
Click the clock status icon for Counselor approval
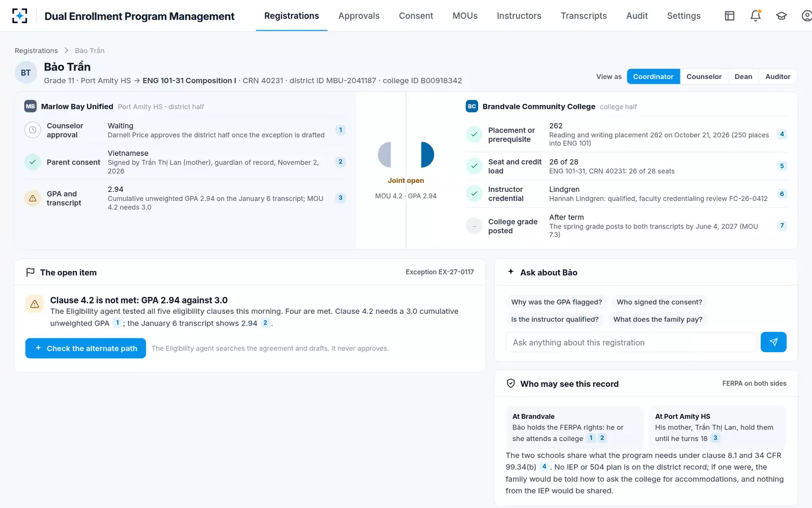(x=33, y=130)
